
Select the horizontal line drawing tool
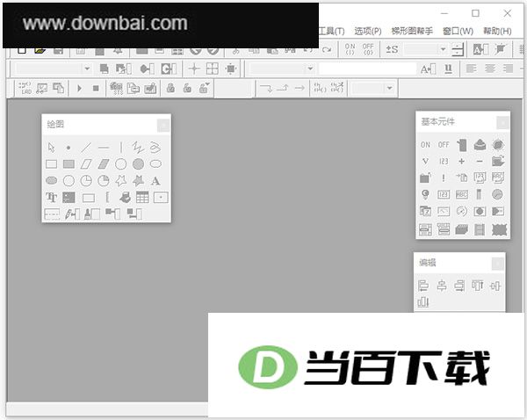[104, 148]
